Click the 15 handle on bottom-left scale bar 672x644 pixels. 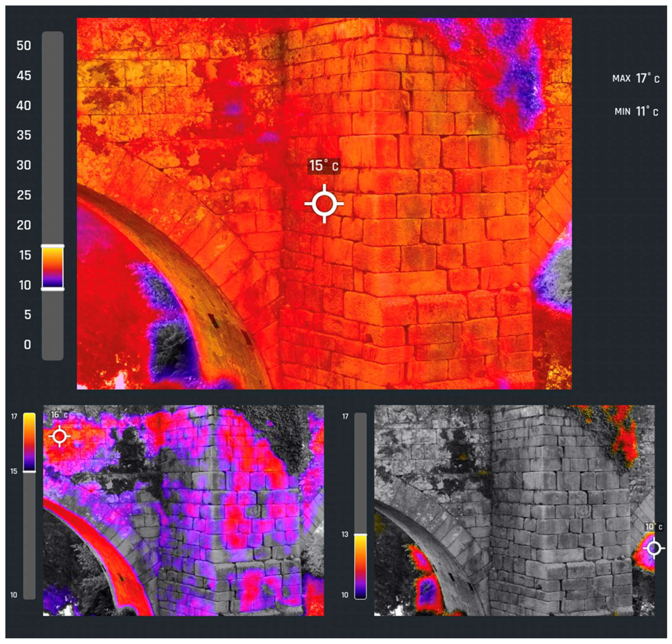pyautogui.click(x=29, y=472)
